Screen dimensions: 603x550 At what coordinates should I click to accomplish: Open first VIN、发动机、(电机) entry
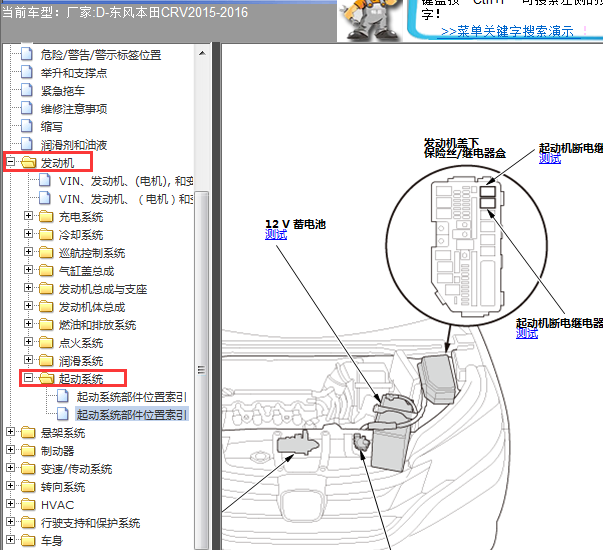pyautogui.click(x=126, y=181)
